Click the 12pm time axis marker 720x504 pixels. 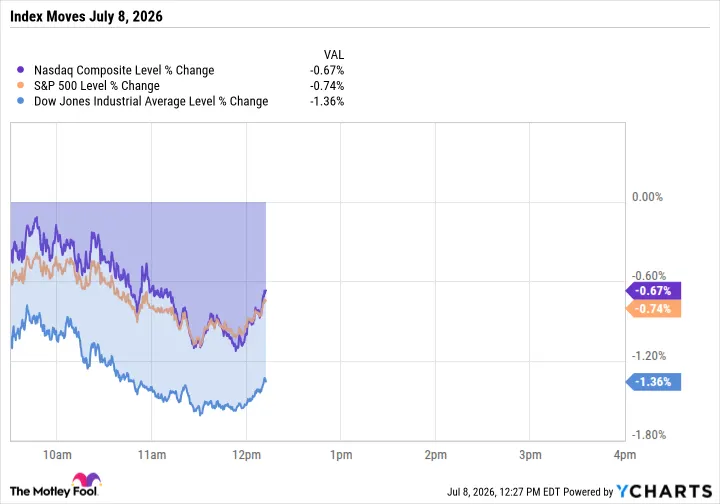tap(247, 455)
